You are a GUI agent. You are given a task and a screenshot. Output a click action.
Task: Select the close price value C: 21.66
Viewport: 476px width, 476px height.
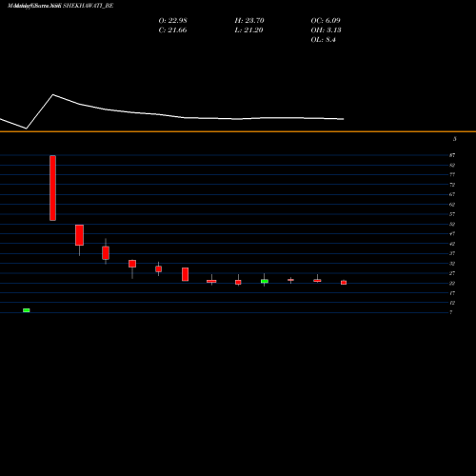tap(172, 30)
